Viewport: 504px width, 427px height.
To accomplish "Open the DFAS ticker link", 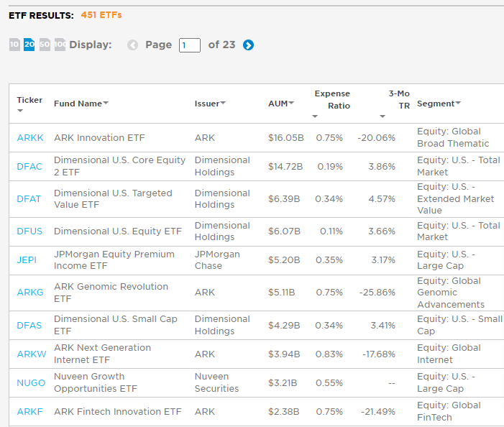I will (29, 326).
